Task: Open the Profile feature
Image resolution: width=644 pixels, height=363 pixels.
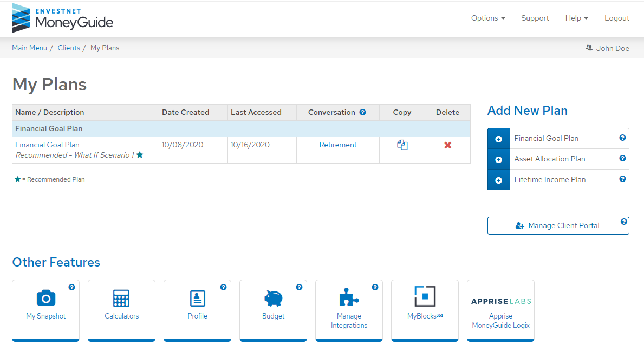Action: (x=197, y=305)
